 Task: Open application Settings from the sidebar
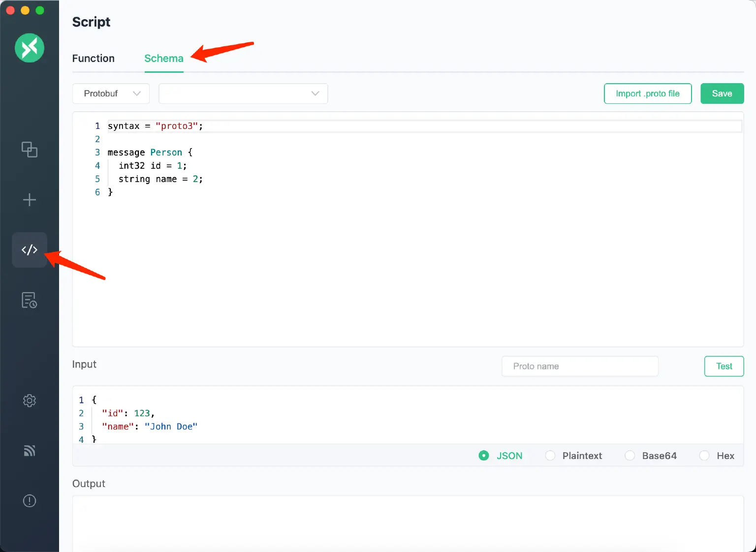point(30,400)
